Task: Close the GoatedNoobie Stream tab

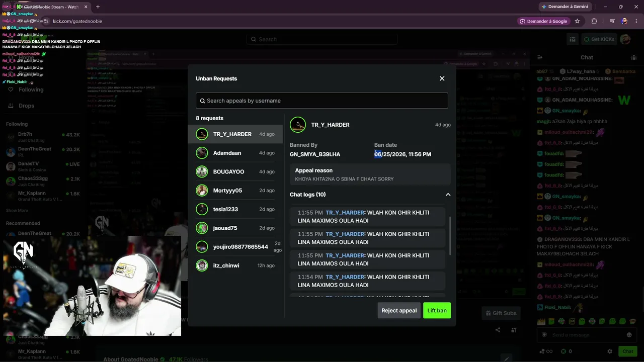Action: pos(86,7)
